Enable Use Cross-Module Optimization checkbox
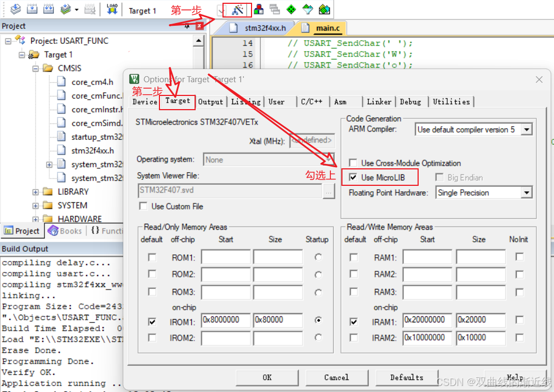Image resolution: width=554 pixels, height=392 pixels. [352, 163]
